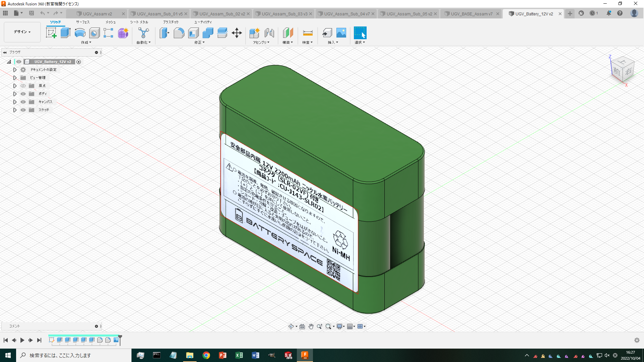Switch to the サーフェス tab
644x362 pixels.
[x=83, y=22]
